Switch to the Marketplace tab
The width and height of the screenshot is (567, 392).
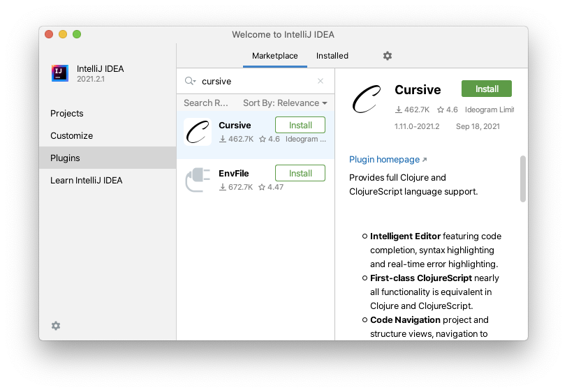pyautogui.click(x=275, y=56)
